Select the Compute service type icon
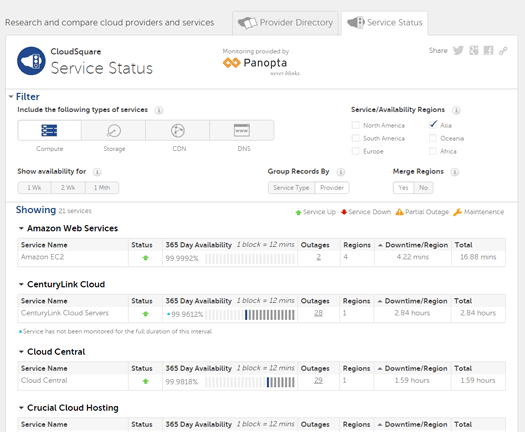The width and height of the screenshot is (525, 432). [x=49, y=130]
